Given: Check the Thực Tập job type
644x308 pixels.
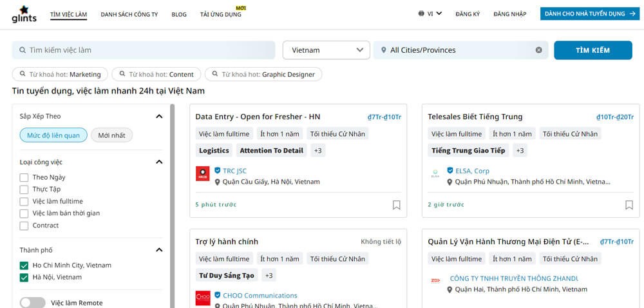Looking at the screenshot, I should [x=24, y=189].
